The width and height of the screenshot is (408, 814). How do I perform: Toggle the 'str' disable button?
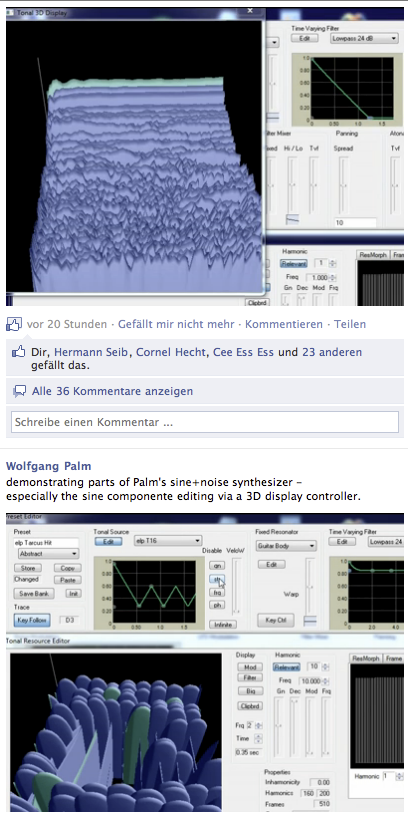tap(216, 578)
